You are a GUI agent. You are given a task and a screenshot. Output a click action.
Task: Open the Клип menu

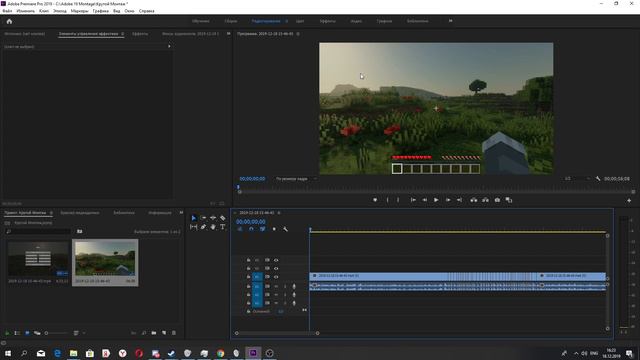(44, 11)
